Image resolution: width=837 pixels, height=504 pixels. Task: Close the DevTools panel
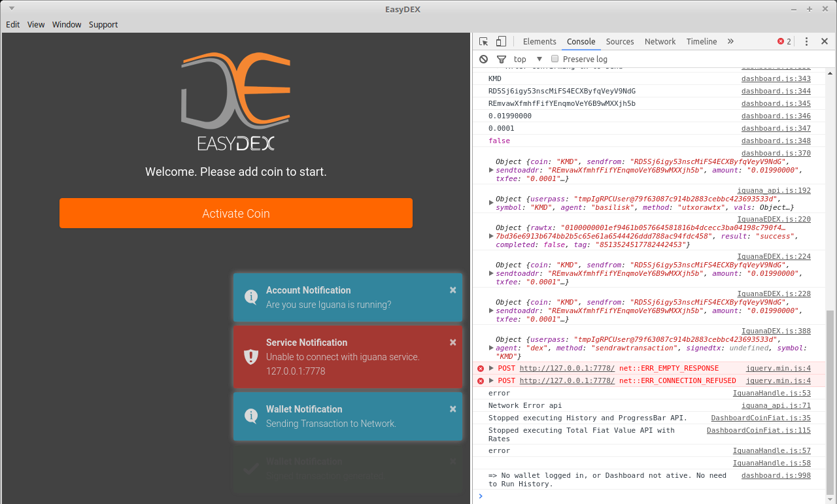coord(825,41)
